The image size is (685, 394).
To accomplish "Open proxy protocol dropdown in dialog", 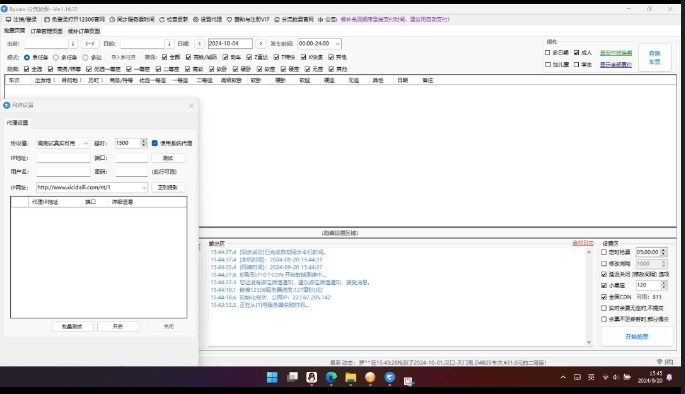I will [86, 143].
